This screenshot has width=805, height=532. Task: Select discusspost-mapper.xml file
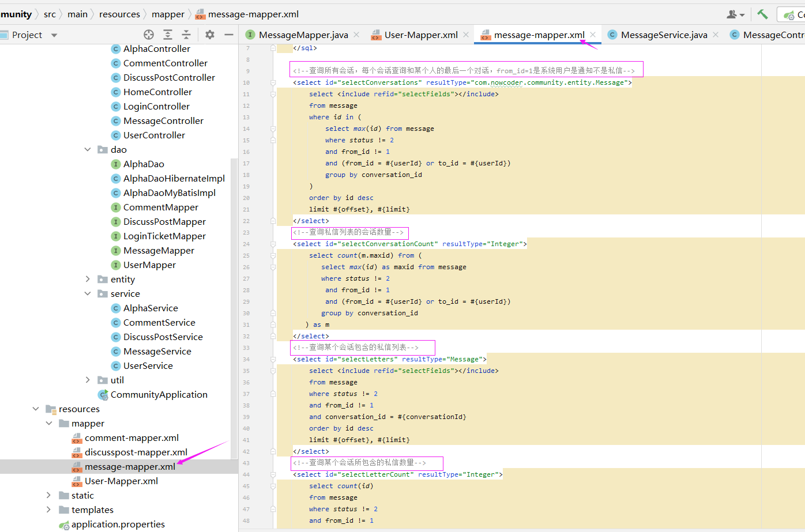tap(136, 452)
